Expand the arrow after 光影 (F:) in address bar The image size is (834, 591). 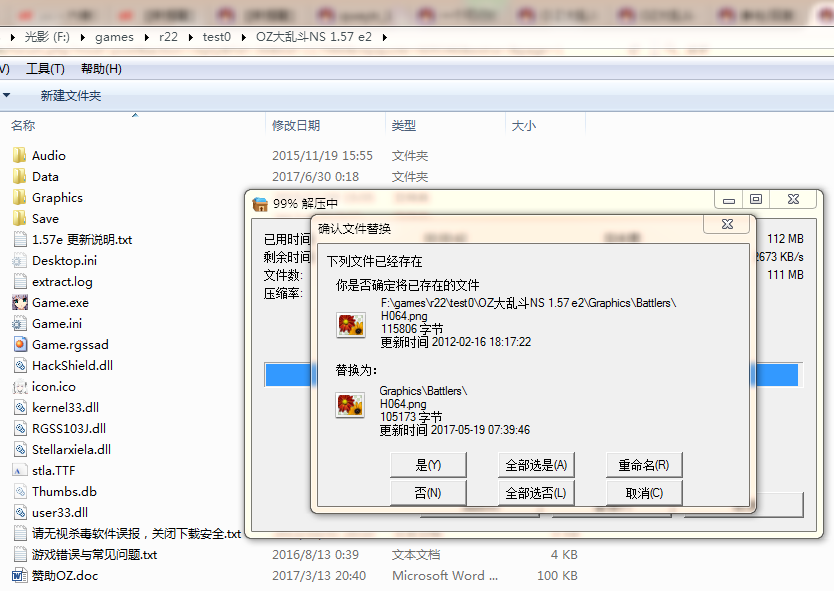[82, 37]
